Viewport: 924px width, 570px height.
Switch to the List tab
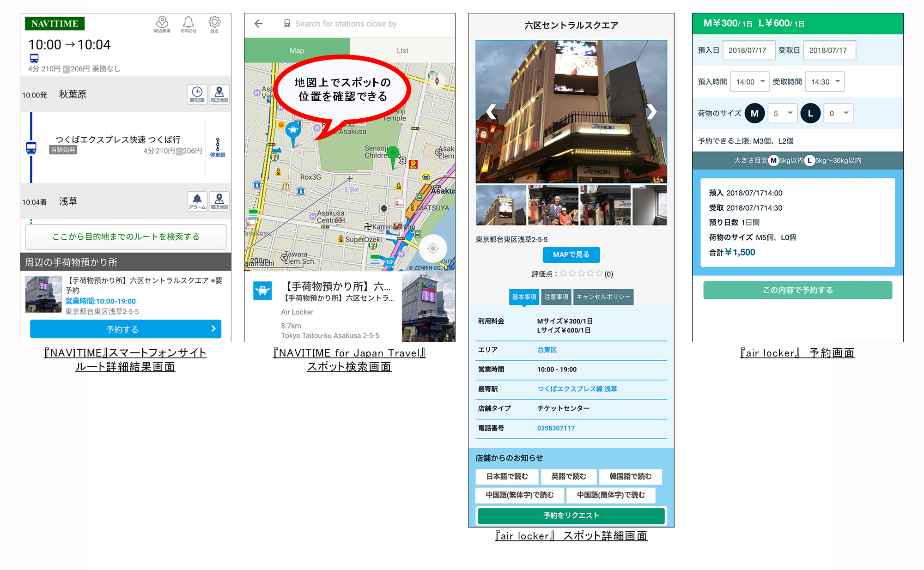[402, 50]
